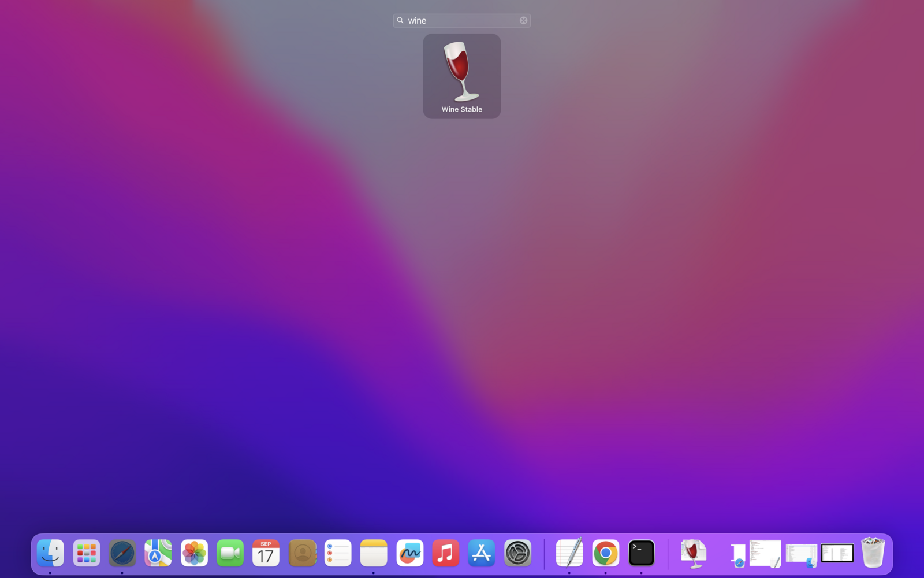
Task: Open Calendar showing SEP 17
Action: 266,553
